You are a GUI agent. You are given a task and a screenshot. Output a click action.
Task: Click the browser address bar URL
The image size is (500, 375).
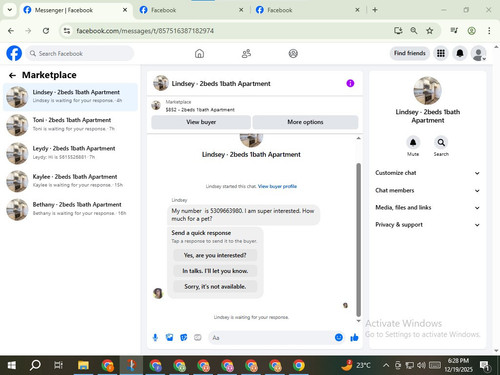(x=145, y=31)
